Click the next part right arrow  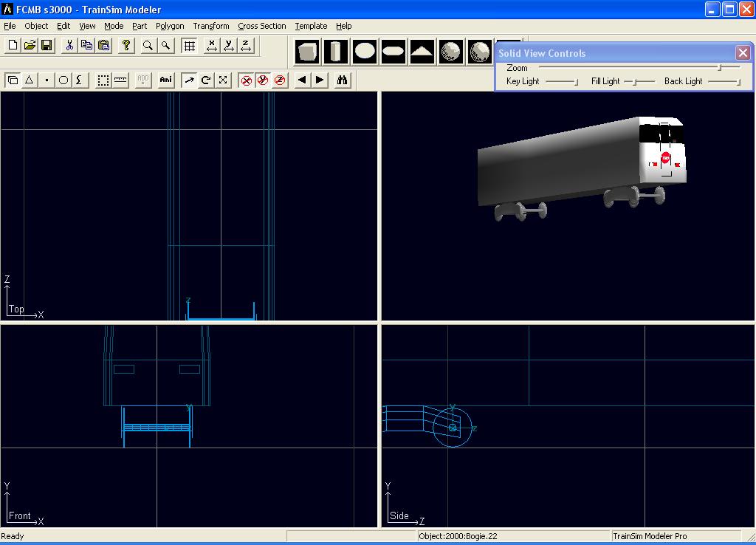[x=320, y=80]
